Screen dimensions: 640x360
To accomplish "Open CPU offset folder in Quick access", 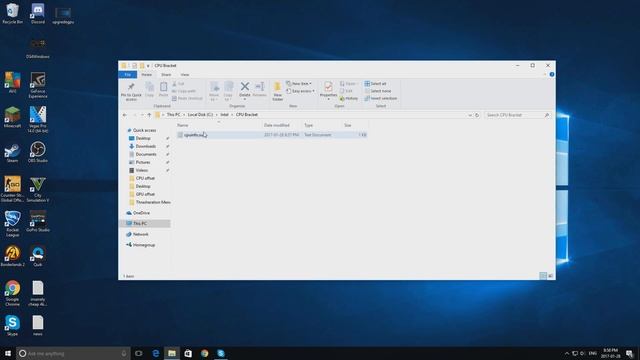I will (145, 178).
